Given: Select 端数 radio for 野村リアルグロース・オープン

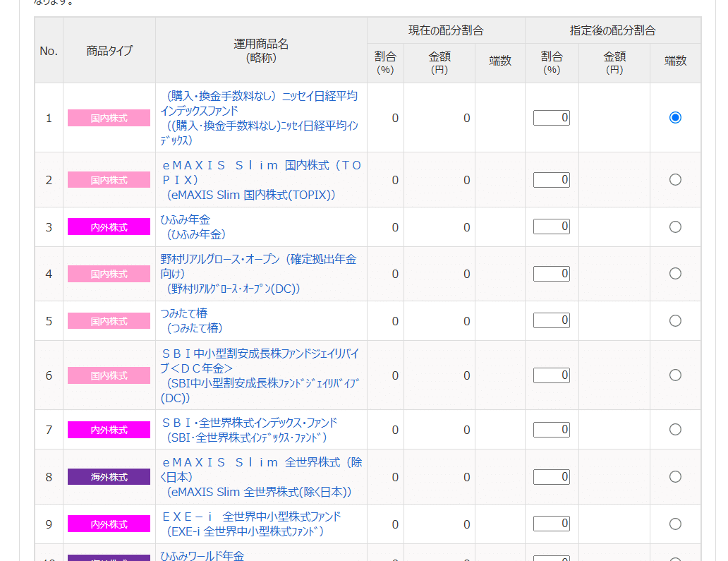Looking at the screenshot, I should click(x=675, y=274).
